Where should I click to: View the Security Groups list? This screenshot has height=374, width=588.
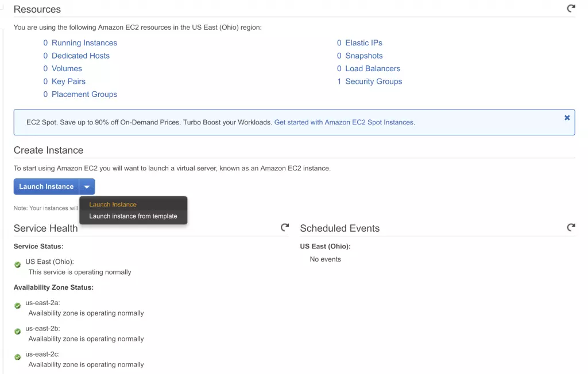373,81
